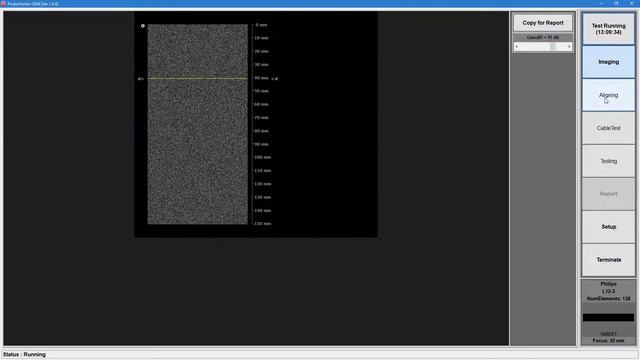
Task: Click the black target indicator bar
Action: (x=608, y=318)
